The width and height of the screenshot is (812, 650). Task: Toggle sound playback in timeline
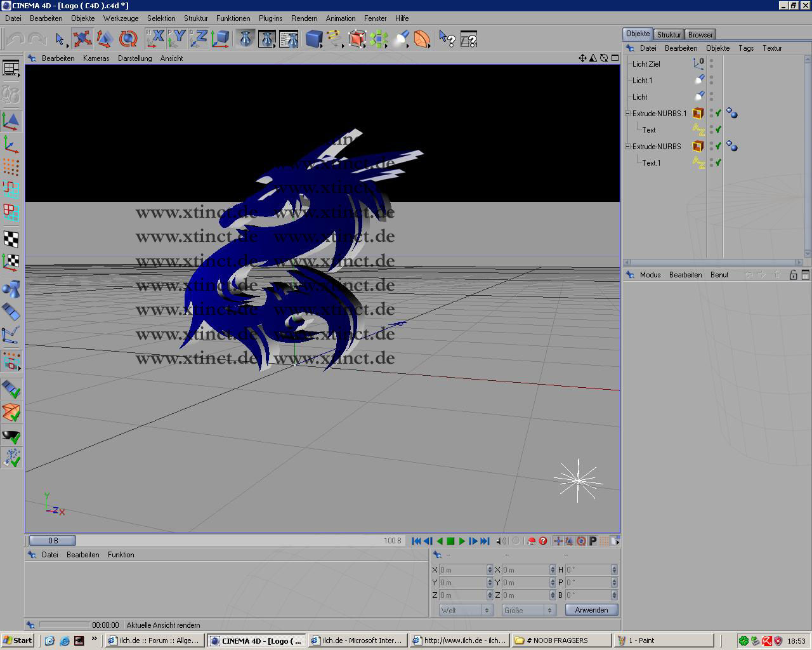pos(501,541)
